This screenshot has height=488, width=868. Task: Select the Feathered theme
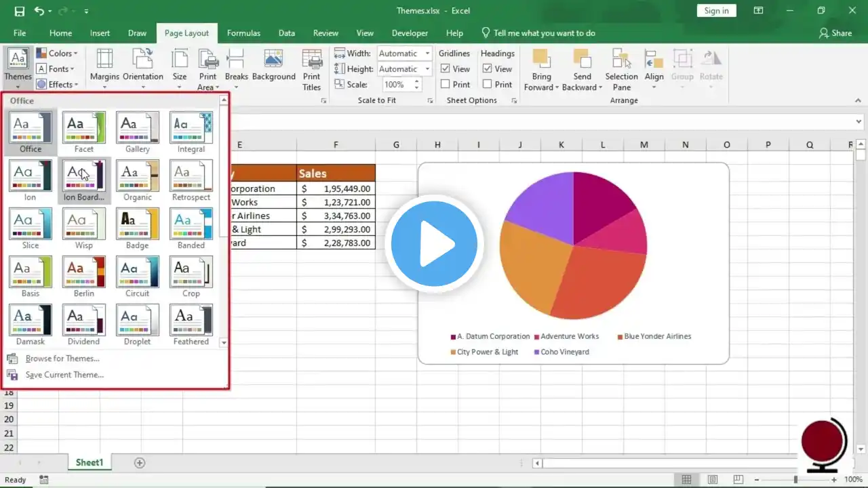pyautogui.click(x=191, y=325)
